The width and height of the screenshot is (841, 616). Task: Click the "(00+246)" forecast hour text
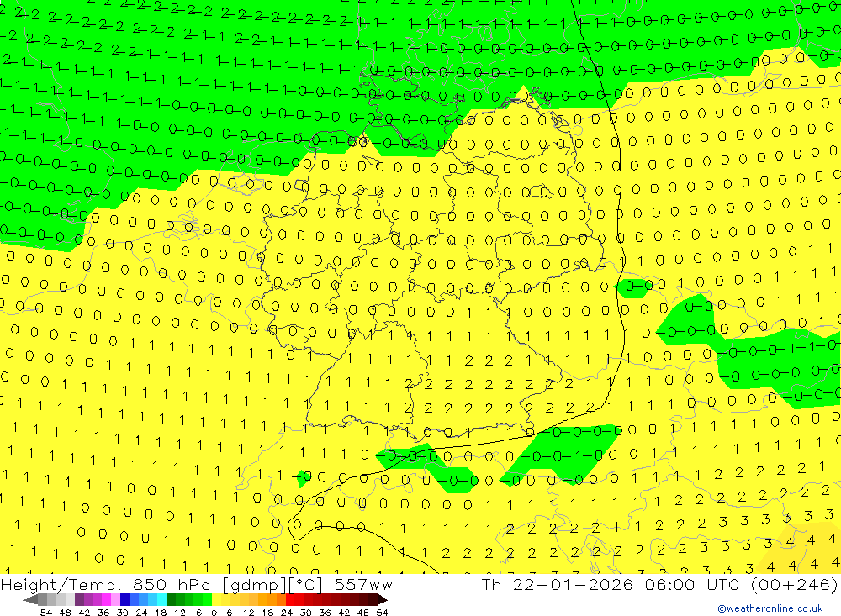(794, 584)
